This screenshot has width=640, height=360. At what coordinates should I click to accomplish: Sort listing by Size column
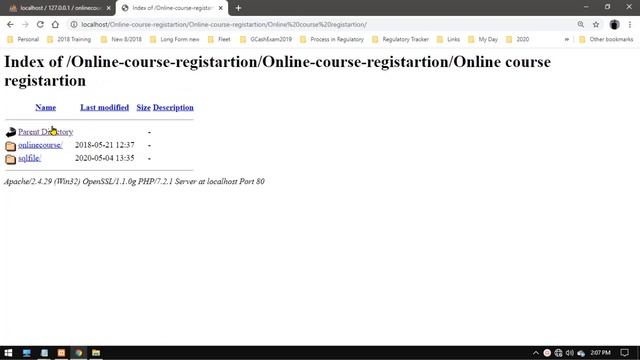tap(143, 107)
